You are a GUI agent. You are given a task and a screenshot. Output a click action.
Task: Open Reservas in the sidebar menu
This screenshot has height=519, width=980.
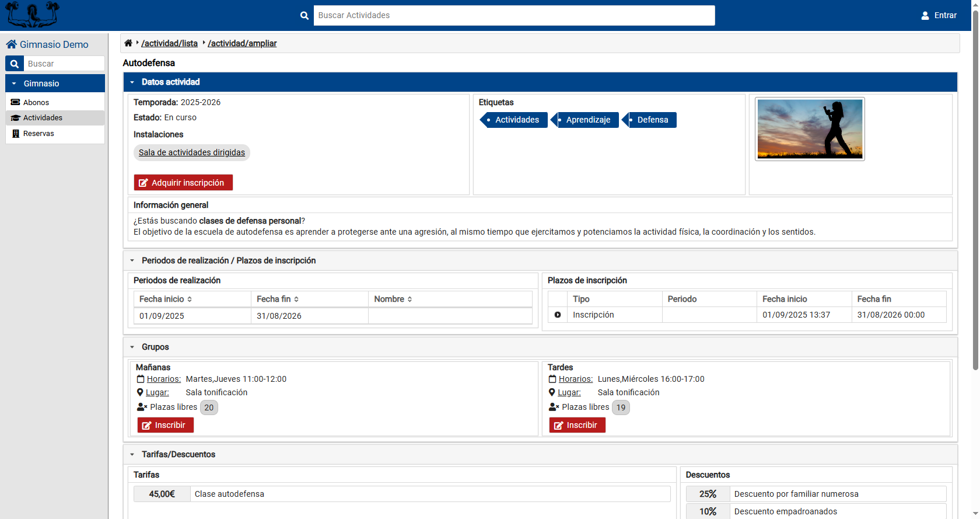(38, 134)
